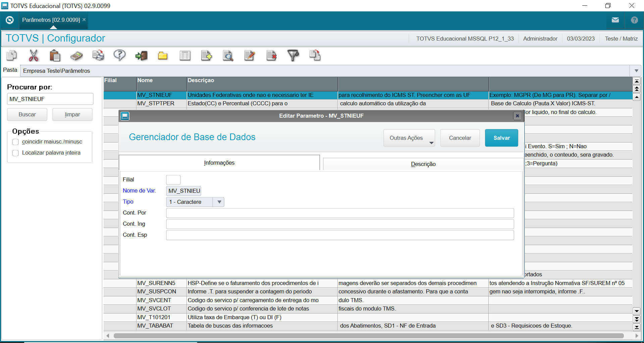Image resolution: width=644 pixels, height=343 pixels.
Task: Select the MV_TABABAT row
Action: 368,326
